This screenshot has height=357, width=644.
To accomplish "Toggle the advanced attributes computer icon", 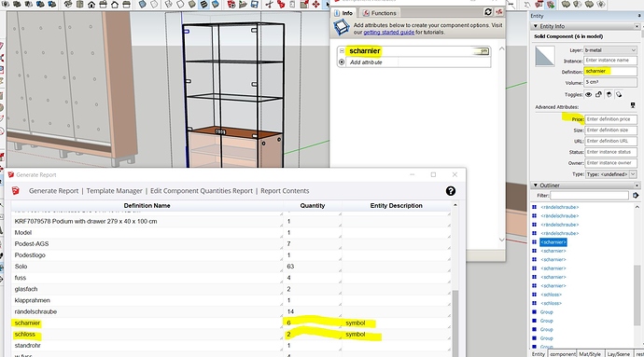I will 633,106.
